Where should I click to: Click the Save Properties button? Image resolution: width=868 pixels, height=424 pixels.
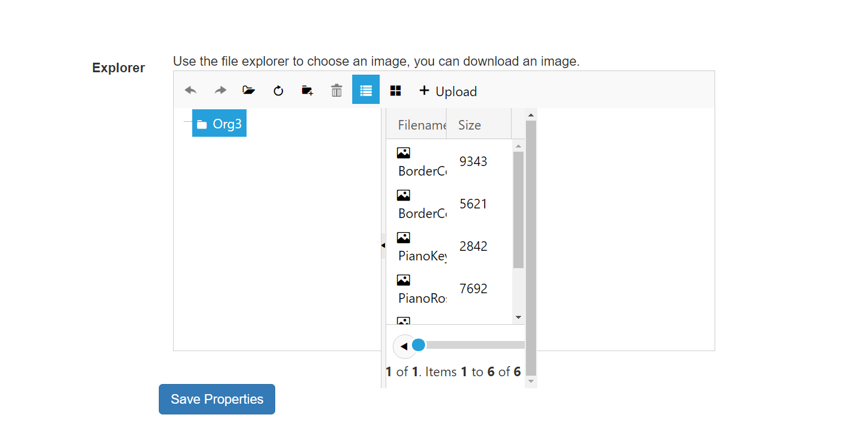click(217, 399)
